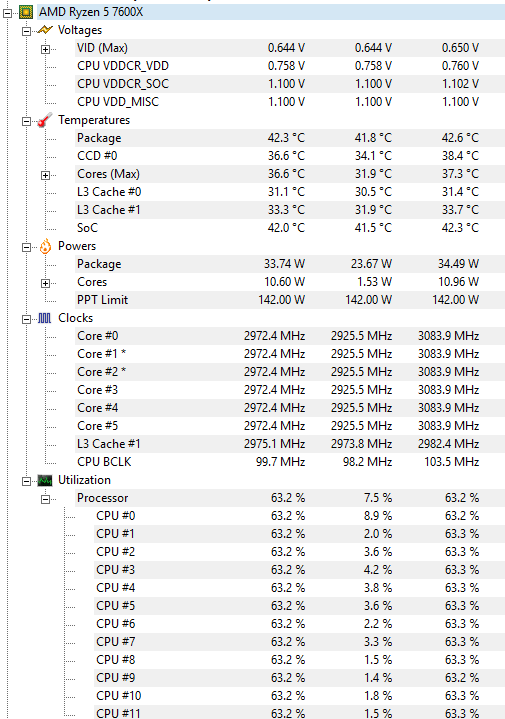Collapse the Temperatures section
The height and width of the screenshot is (719, 505).
27,121
